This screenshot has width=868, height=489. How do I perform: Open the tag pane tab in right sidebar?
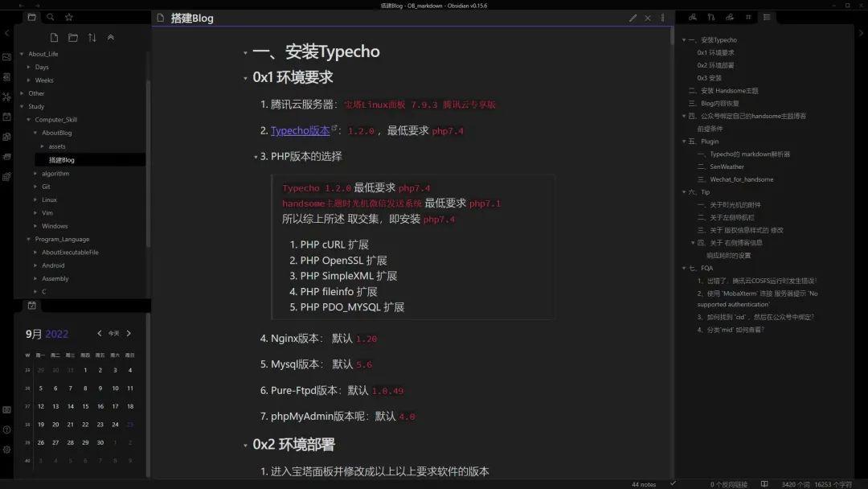(x=748, y=17)
